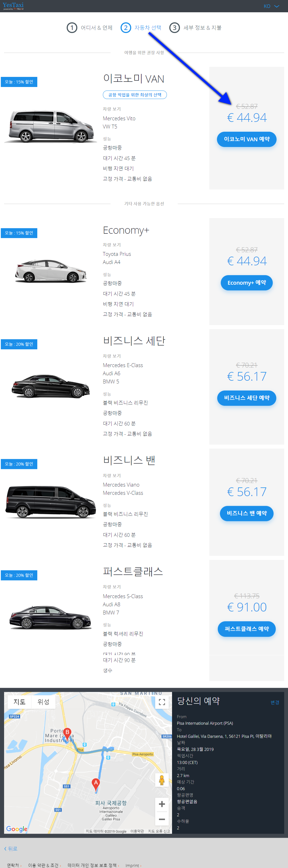Toggle fullscreen map view icon
Image resolution: width=288 pixels, height=868 pixels.
tap(162, 702)
